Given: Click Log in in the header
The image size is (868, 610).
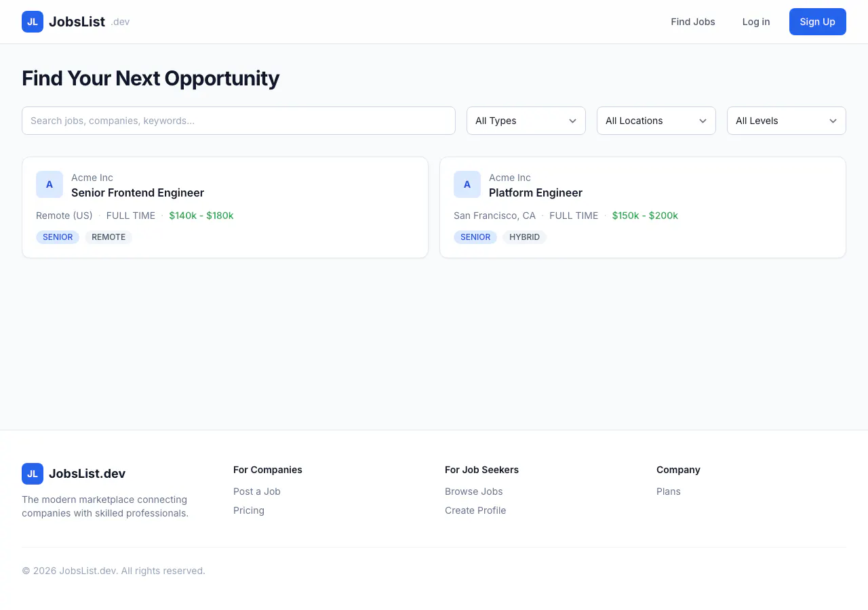Looking at the screenshot, I should coord(756,22).
